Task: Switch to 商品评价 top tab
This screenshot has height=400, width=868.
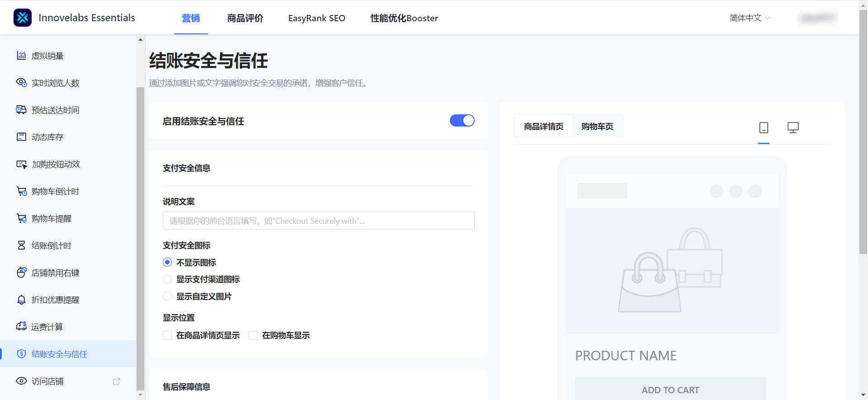Action: 245,18
